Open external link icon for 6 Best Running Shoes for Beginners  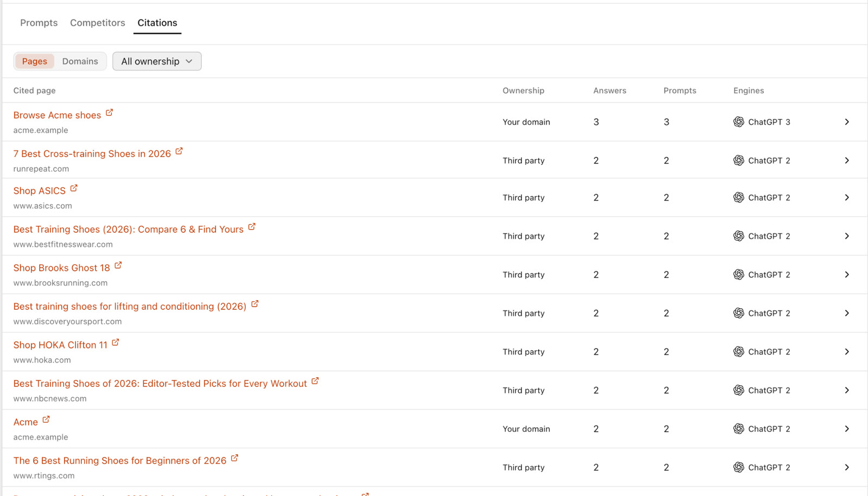tap(234, 457)
